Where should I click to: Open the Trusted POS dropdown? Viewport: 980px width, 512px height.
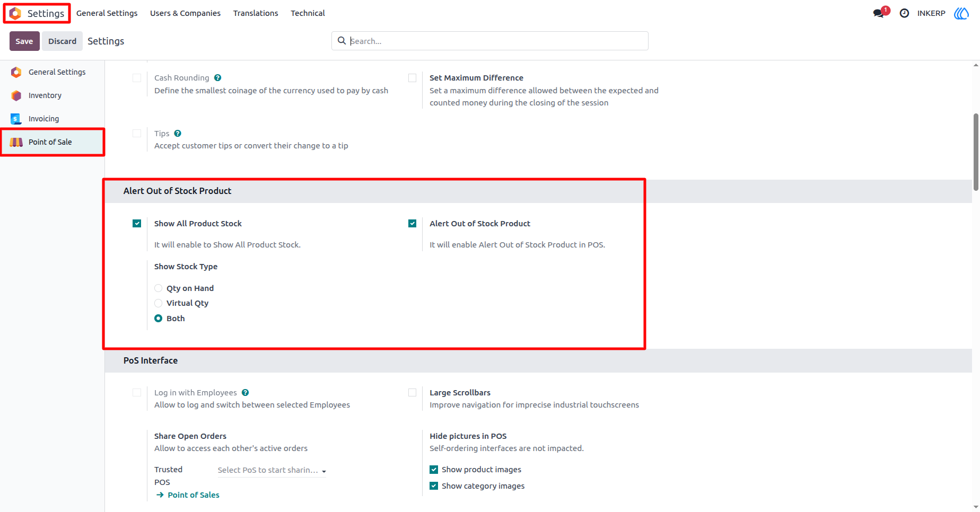pos(272,470)
